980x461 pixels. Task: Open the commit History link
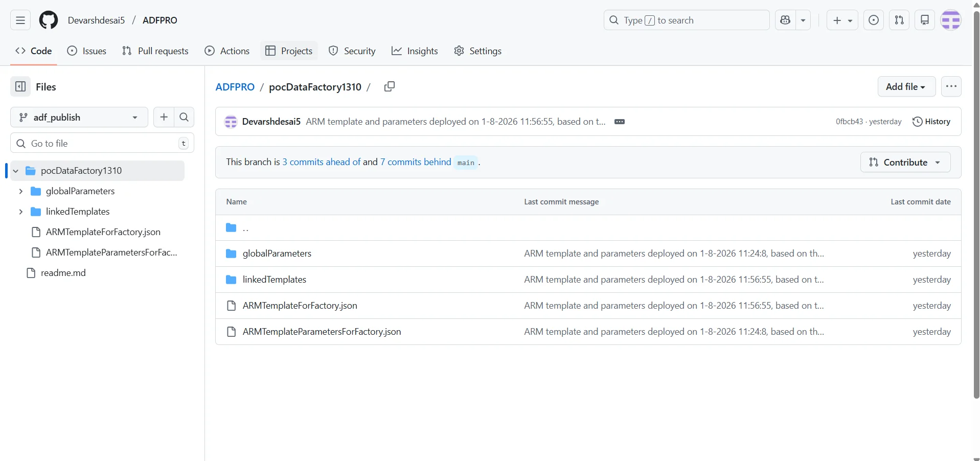(931, 122)
